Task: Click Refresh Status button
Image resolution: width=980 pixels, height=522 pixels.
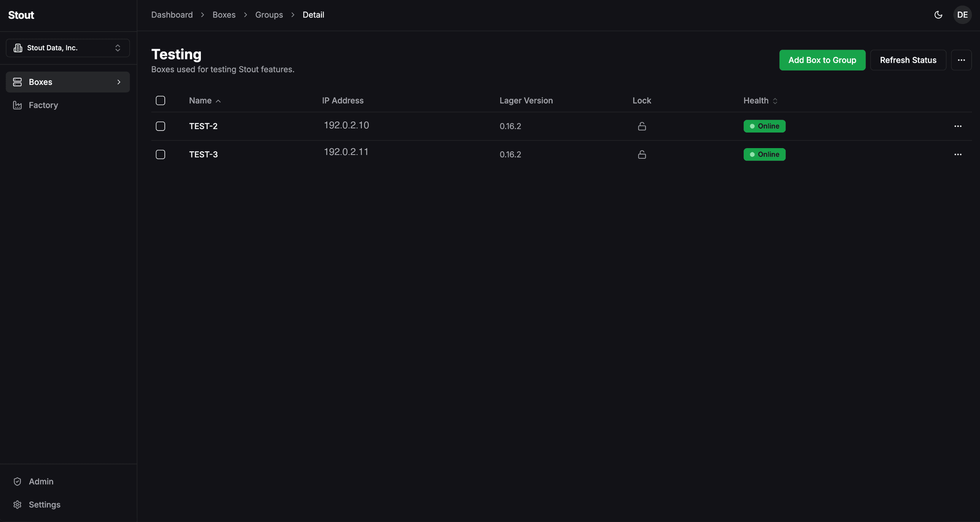Action: pos(908,60)
